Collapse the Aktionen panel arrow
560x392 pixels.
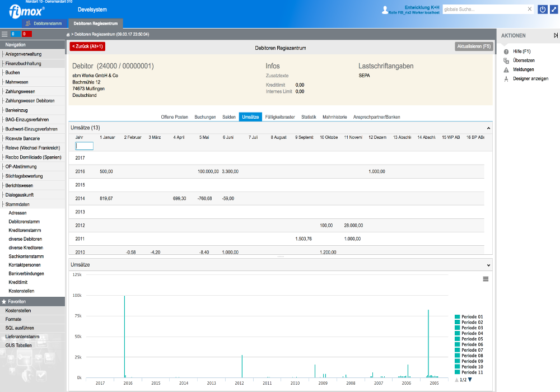(x=556, y=35)
